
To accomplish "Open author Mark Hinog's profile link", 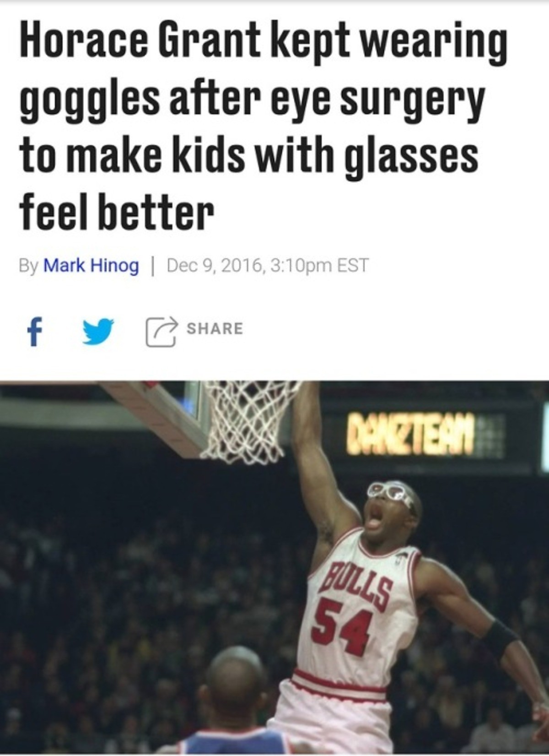I will click(91, 265).
